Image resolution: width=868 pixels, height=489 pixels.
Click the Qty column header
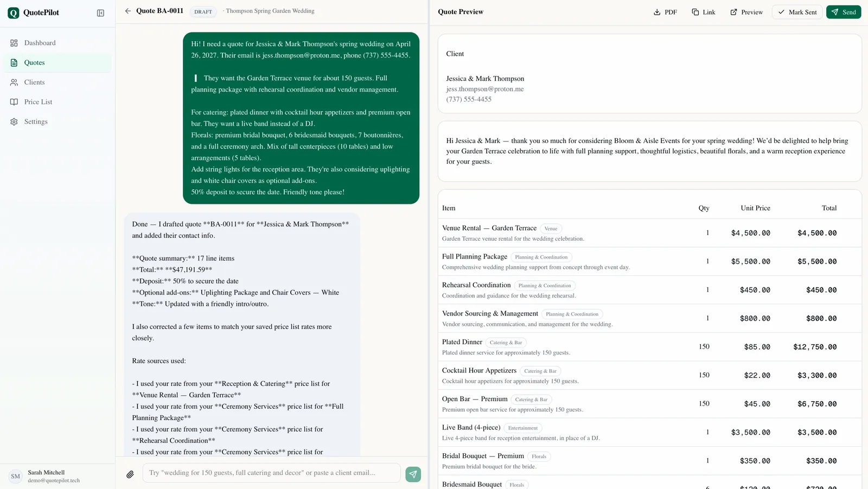click(704, 208)
